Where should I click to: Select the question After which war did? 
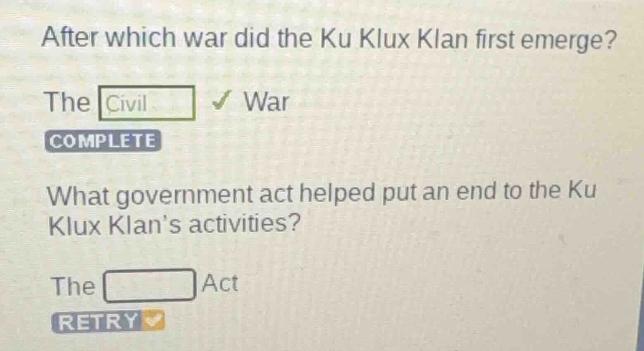(x=329, y=38)
